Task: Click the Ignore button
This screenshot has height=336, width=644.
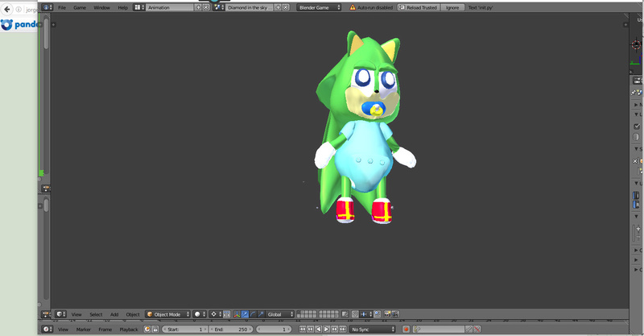Action: (x=452, y=7)
